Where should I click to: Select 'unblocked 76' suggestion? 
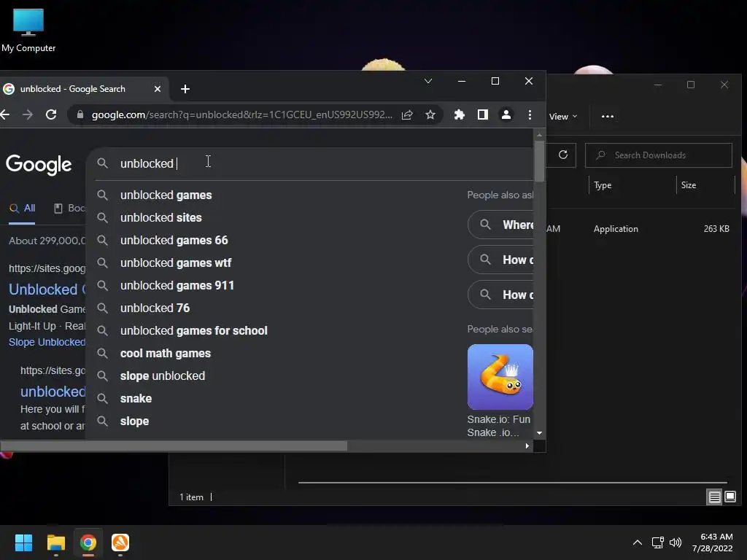(155, 308)
